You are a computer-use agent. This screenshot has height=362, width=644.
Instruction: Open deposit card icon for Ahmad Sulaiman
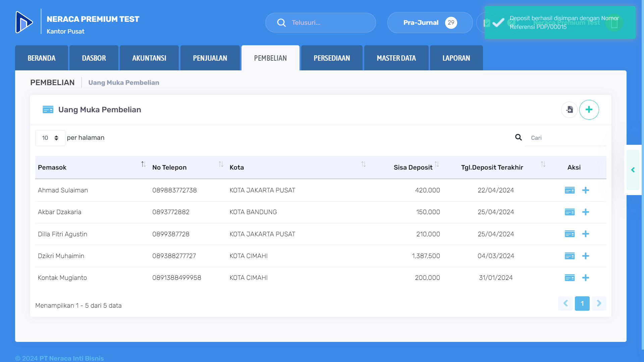pos(570,190)
